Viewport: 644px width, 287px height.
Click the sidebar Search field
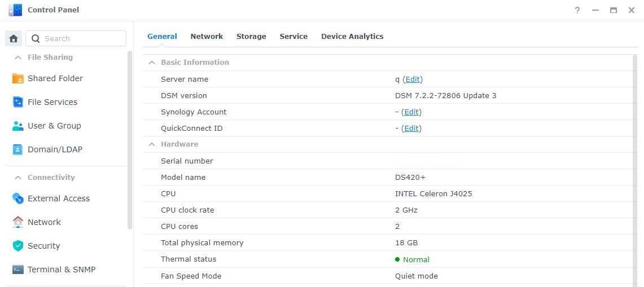point(76,38)
